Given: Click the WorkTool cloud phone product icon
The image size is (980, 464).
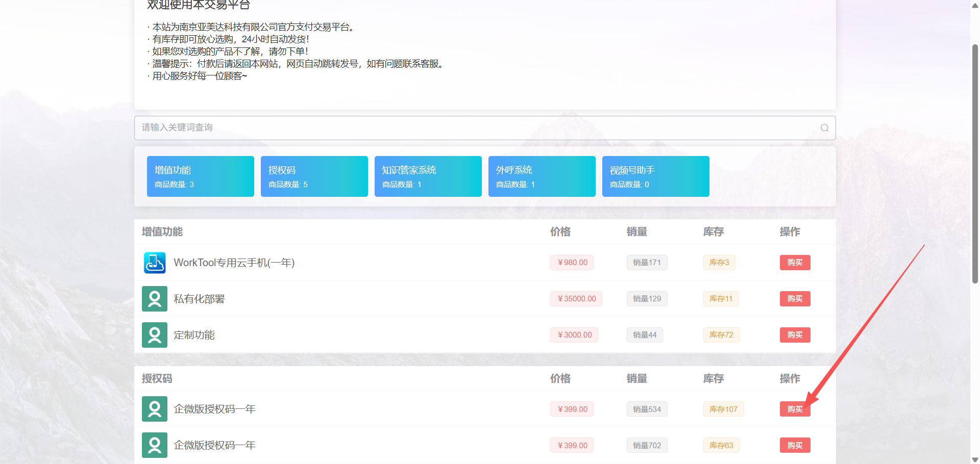Looking at the screenshot, I should coord(155,263).
